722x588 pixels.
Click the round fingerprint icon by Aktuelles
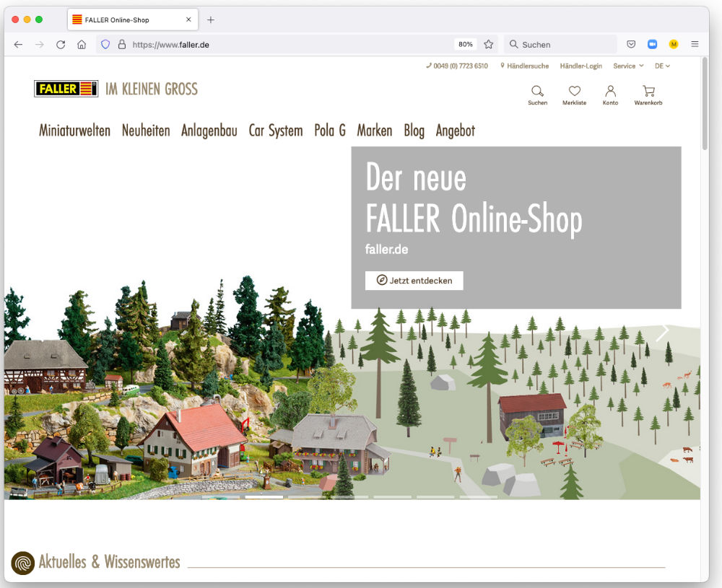pos(23,563)
